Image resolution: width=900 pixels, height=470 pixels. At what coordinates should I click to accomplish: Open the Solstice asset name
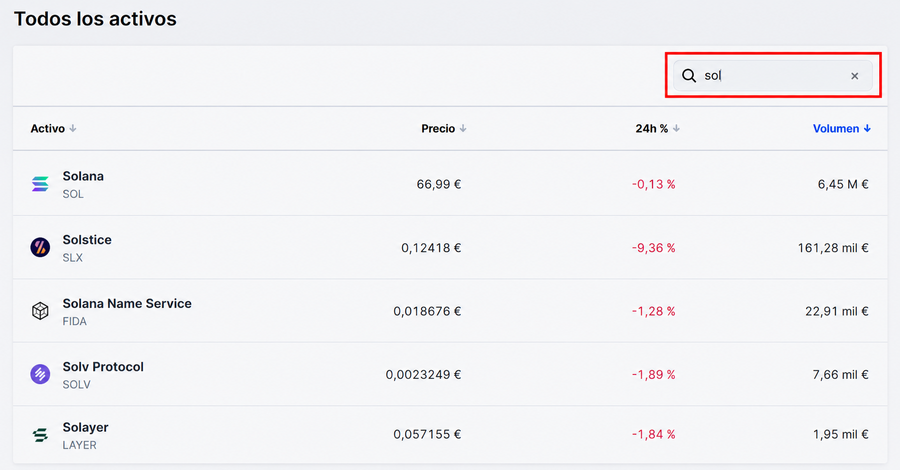pos(87,240)
